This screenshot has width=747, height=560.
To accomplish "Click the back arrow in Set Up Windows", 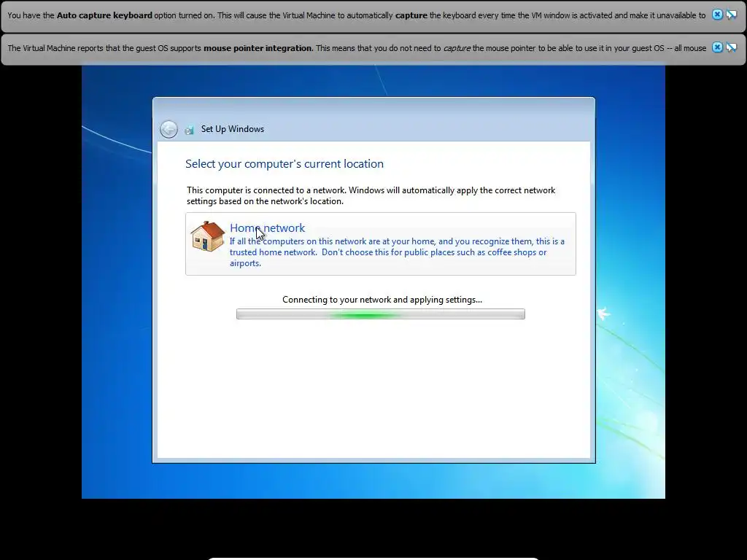I will (169, 129).
